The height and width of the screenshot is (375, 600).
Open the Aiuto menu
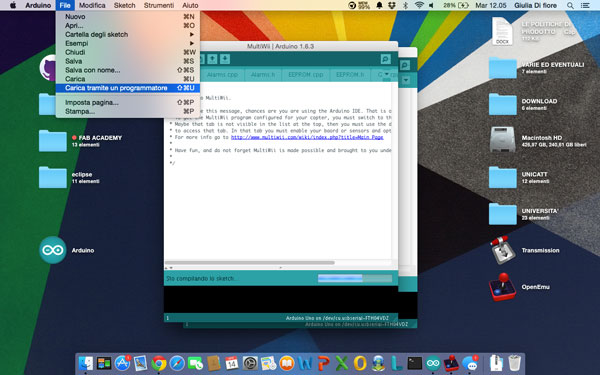[190, 5]
